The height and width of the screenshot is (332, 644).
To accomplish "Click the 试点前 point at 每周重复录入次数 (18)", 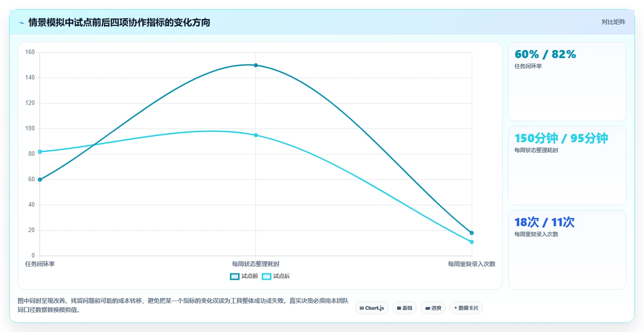I will [x=472, y=233].
